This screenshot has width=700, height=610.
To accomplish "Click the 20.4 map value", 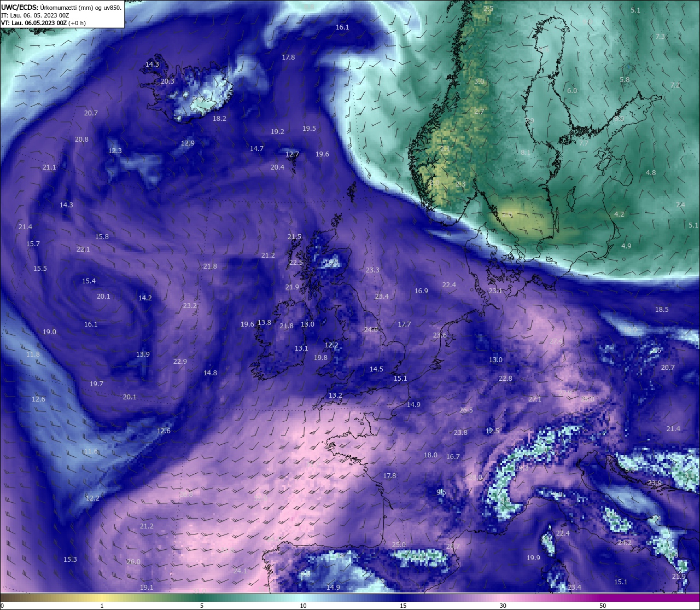I will 277,167.
